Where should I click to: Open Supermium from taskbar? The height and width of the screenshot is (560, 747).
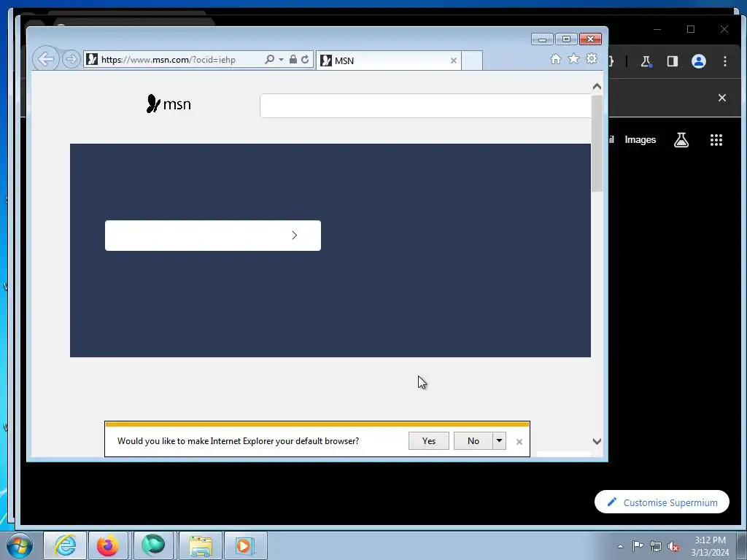153,545
